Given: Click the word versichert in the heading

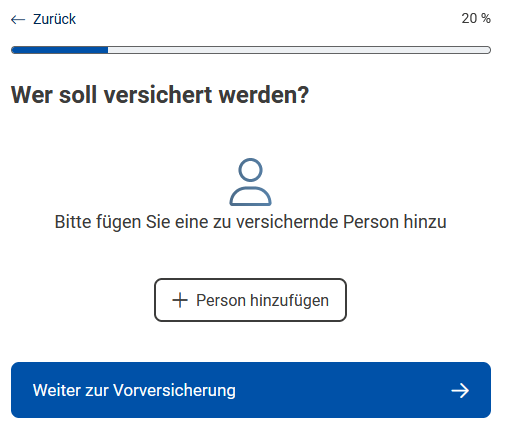Looking at the screenshot, I should coord(158,95).
